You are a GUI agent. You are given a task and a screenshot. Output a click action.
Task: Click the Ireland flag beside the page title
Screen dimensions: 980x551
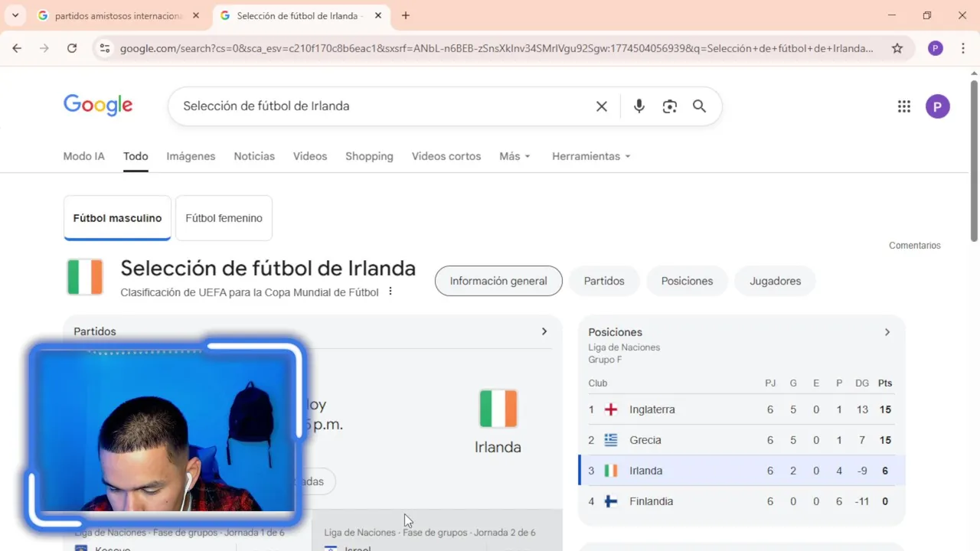85,277
